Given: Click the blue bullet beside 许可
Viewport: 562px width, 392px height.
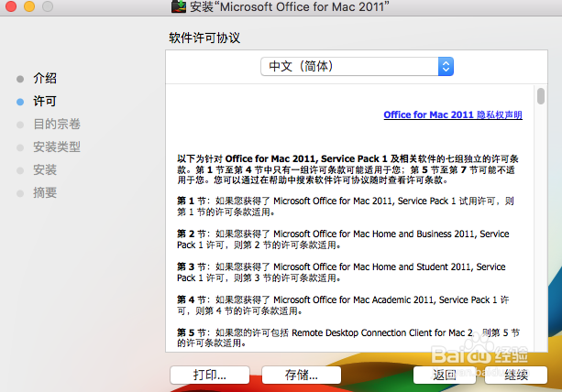Looking at the screenshot, I should tap(20, 102).
